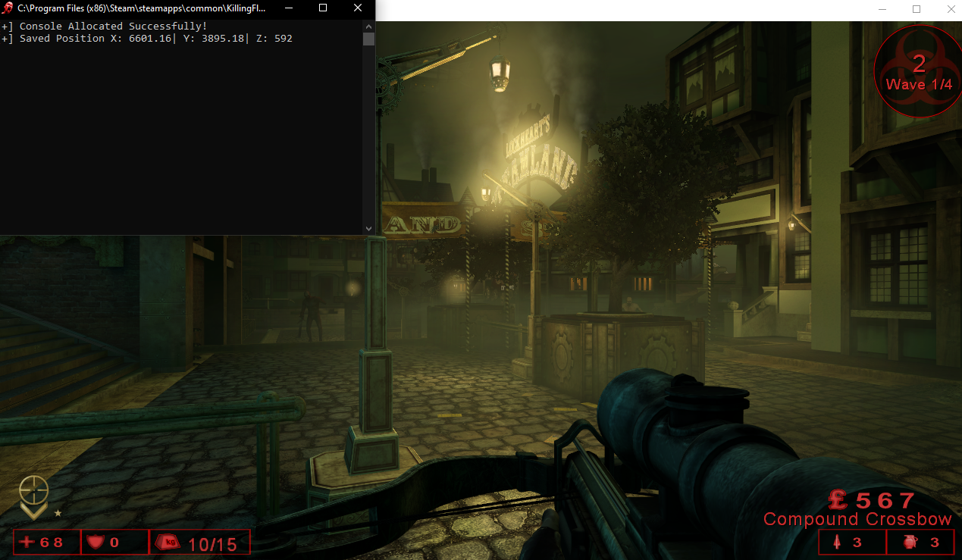The width and height of the screenshot is (962, 560).
Task: Click the grenade icon in the HUD
Action: click(910, 543)
